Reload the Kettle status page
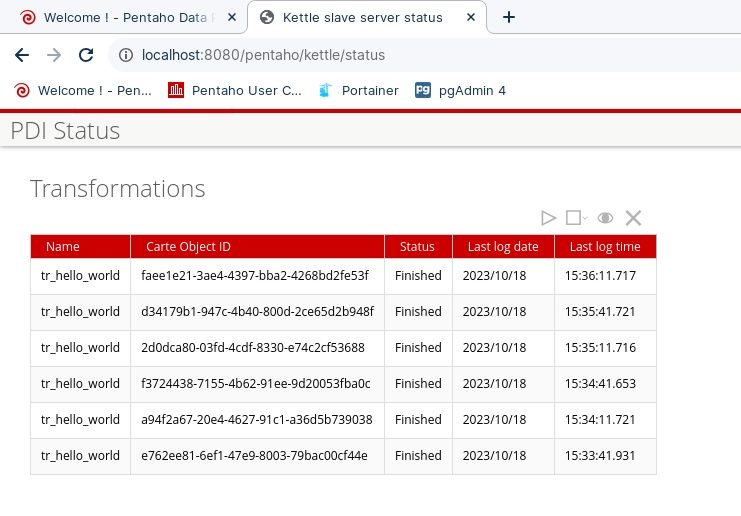The height and width of the screenshot is (516, 741). pos(86,55)
